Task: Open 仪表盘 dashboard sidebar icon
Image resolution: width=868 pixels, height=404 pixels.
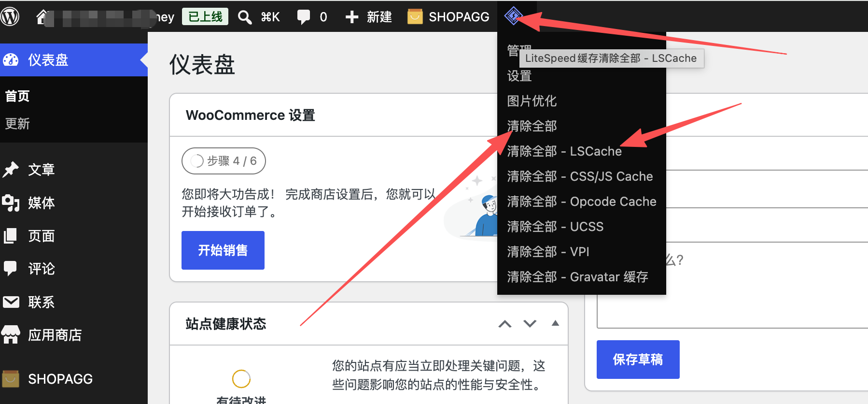Action: [11, 60]
